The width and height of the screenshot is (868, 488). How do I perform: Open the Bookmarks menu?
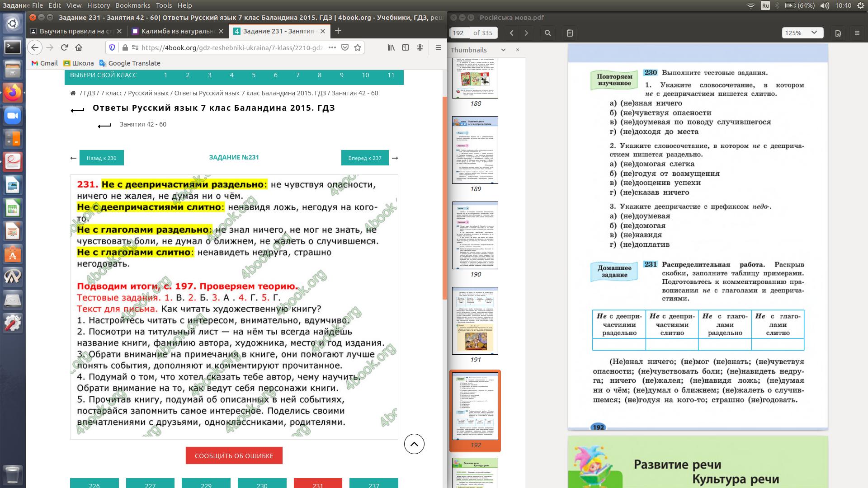(132, 5)
